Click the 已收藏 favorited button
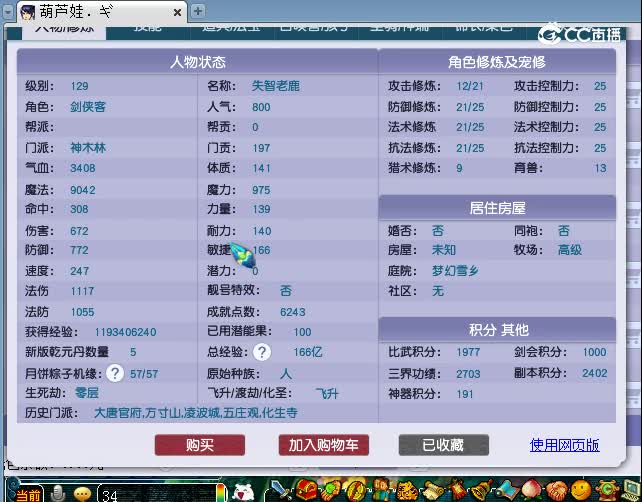This screenshot has height=502, width=642. point(443,445)
